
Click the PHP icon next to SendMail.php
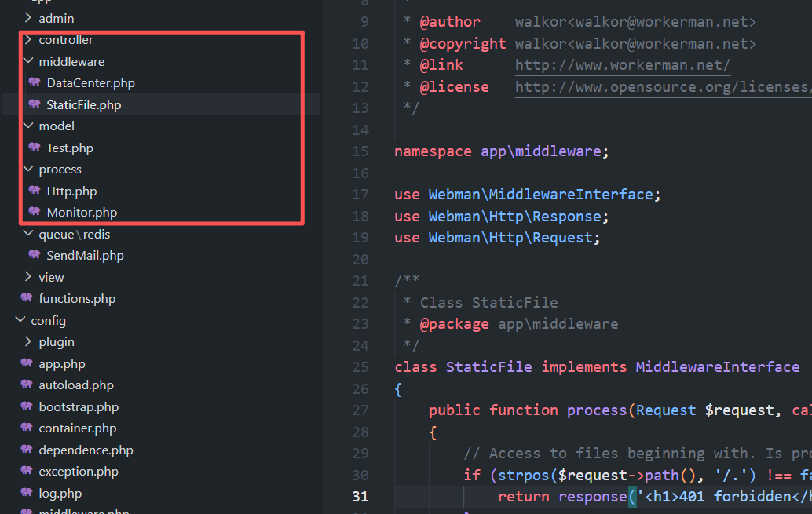click(x=35, y=255)
